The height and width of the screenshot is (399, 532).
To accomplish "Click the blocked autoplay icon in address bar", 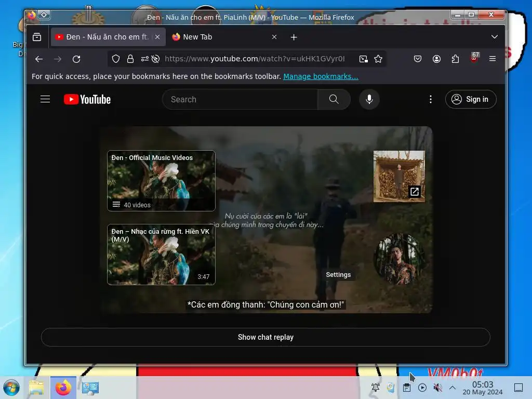I will 155,59.
